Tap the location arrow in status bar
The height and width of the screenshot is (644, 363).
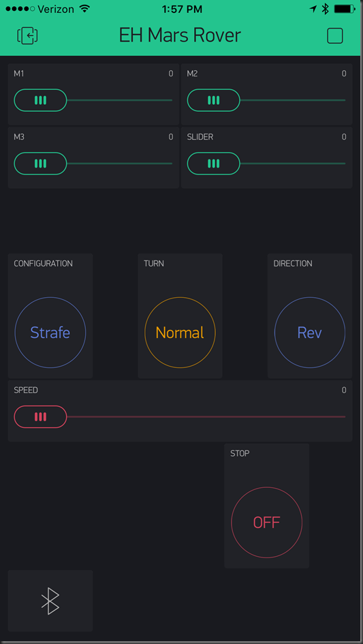[313, 9]
